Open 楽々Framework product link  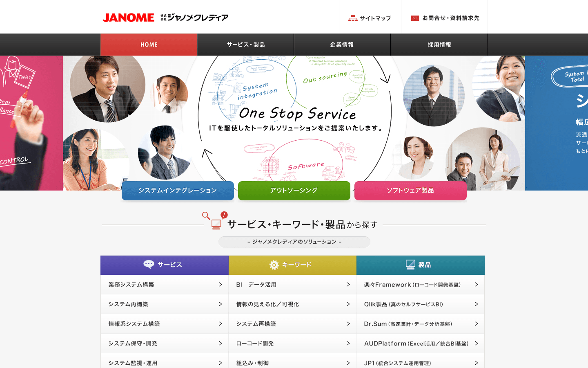coord(421,285)
